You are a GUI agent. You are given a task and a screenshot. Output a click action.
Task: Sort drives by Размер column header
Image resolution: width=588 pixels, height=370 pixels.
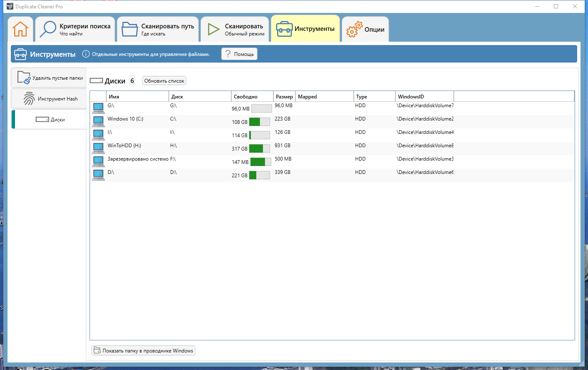pyautogui.click(x=284, y=96)
